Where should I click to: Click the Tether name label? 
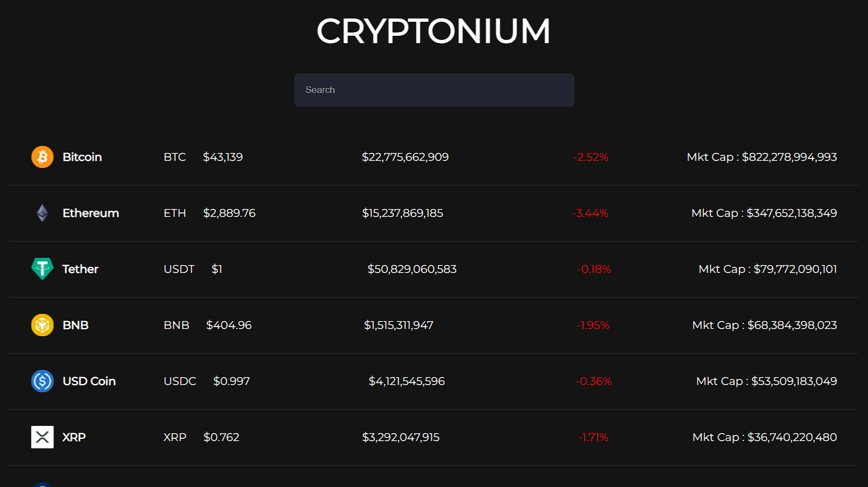(81, 269)
